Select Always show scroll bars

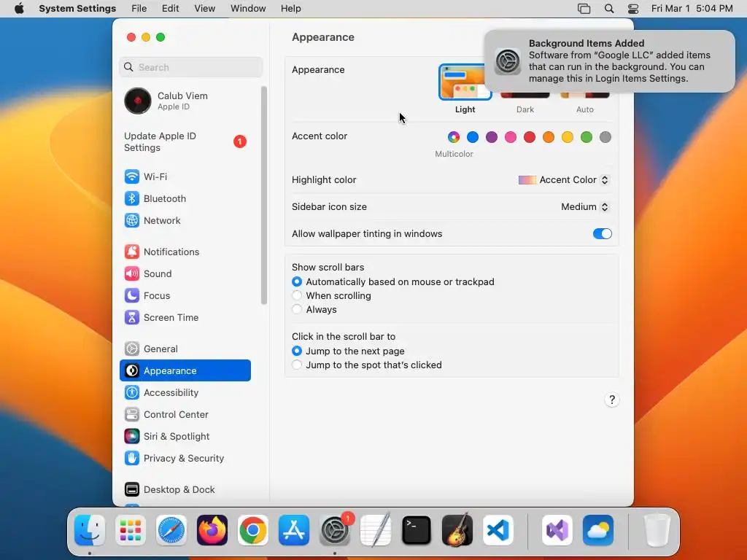click(297, 309)
